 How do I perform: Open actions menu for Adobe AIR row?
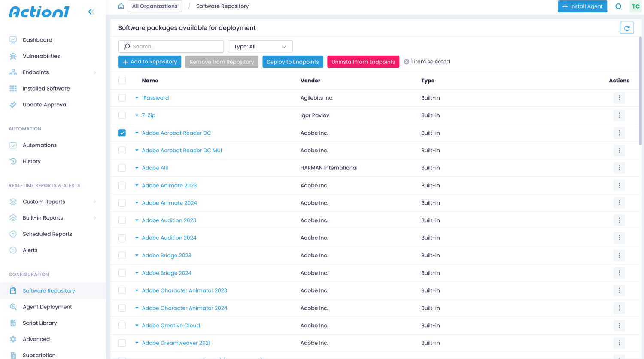(x=619, y=168)
